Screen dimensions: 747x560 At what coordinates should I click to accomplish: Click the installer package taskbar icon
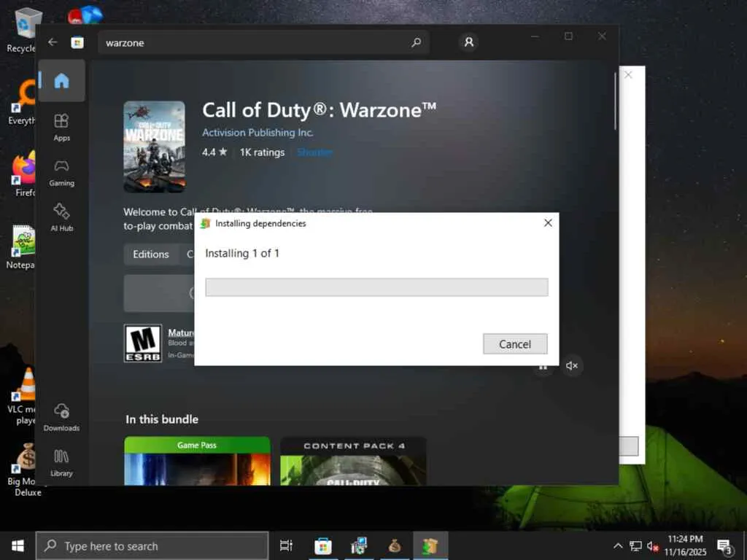430,545
